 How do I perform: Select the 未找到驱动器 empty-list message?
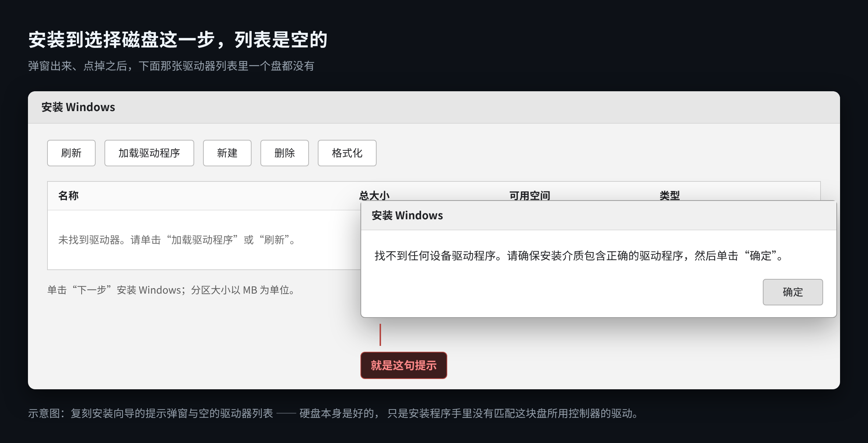pos(177,240)
